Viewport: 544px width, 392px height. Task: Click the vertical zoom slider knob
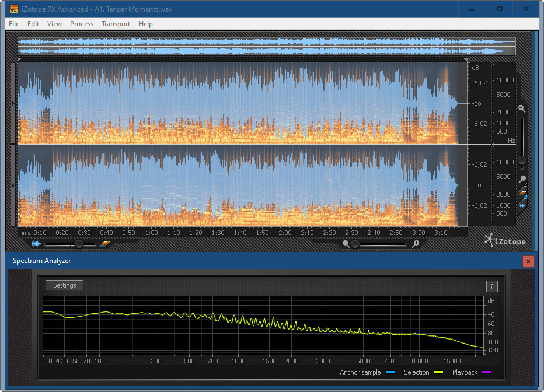pos(522,161)
